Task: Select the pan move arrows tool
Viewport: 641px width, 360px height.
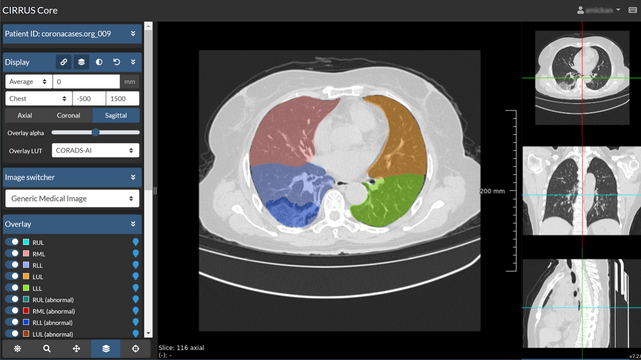Action: point(76,349)
